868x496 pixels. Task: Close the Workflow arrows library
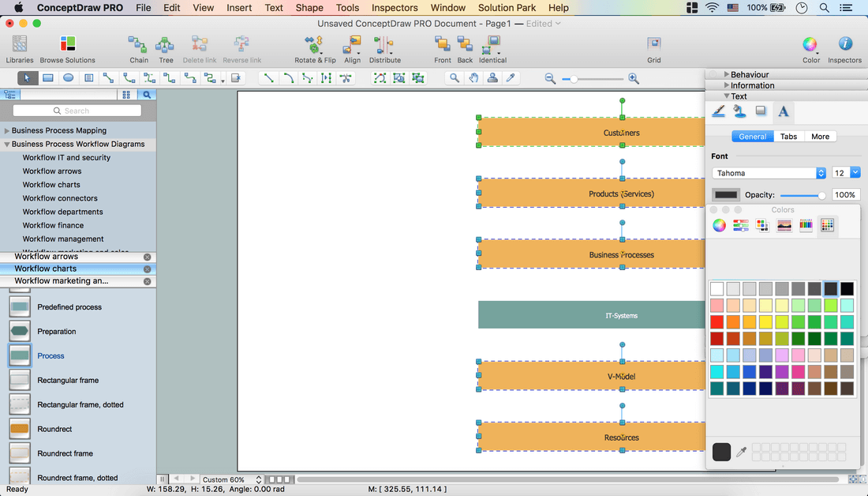coord(147,257)
